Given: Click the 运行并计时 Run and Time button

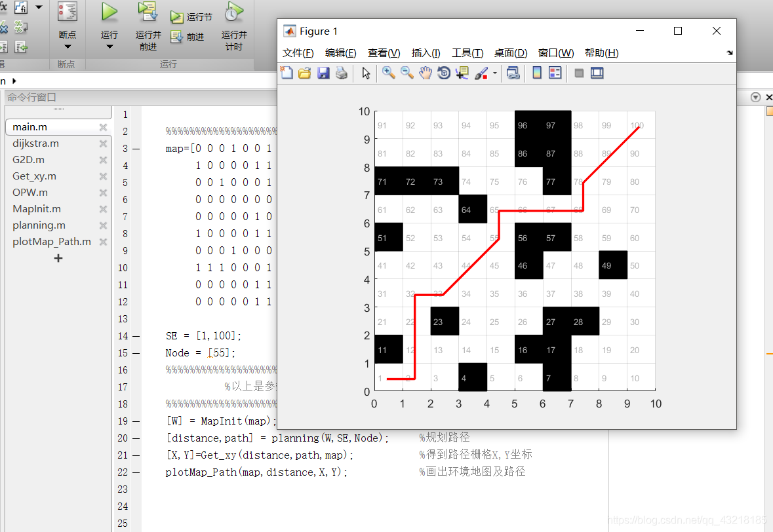Looking at the screenshot, I should (233, 26).
